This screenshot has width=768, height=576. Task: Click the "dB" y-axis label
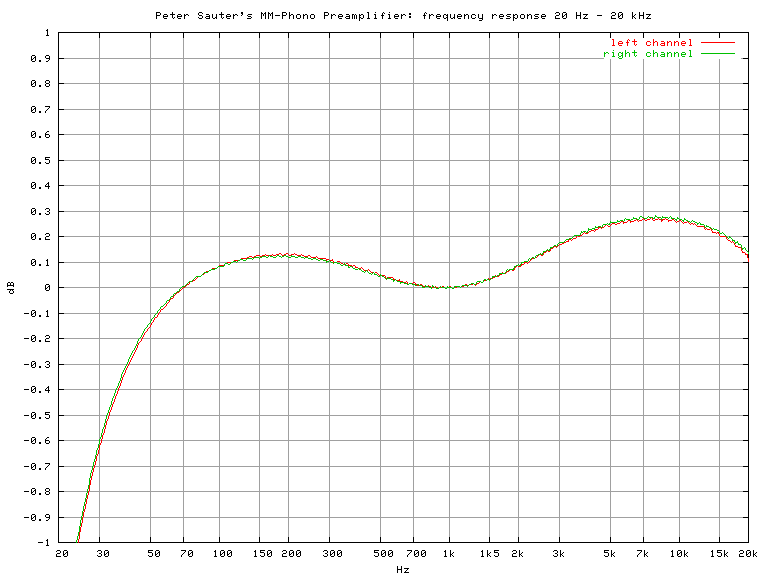coord(11,288)
